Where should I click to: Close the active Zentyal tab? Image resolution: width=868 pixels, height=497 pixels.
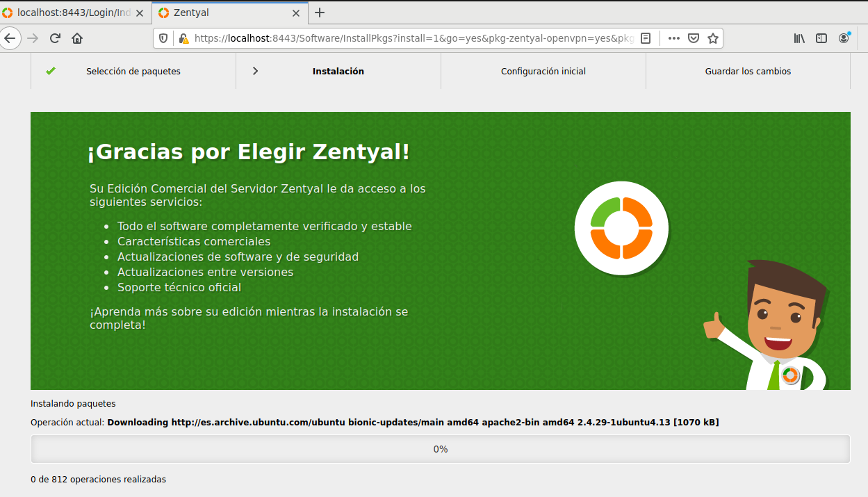click(x=296, y=13)
